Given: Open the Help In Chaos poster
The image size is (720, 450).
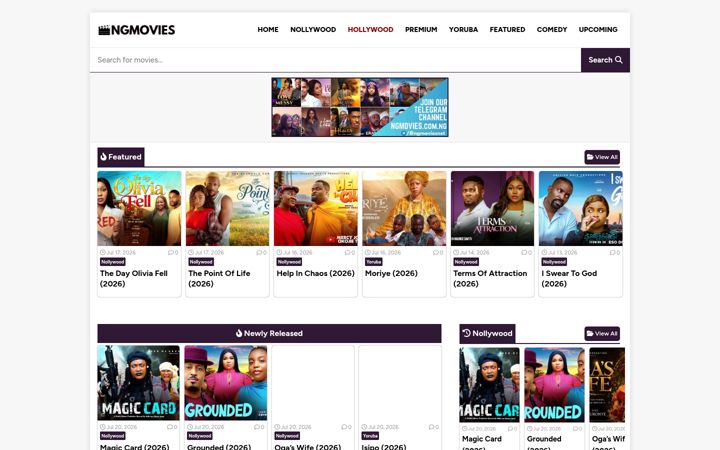Looking at the screenshot, I should pos(315,208).
